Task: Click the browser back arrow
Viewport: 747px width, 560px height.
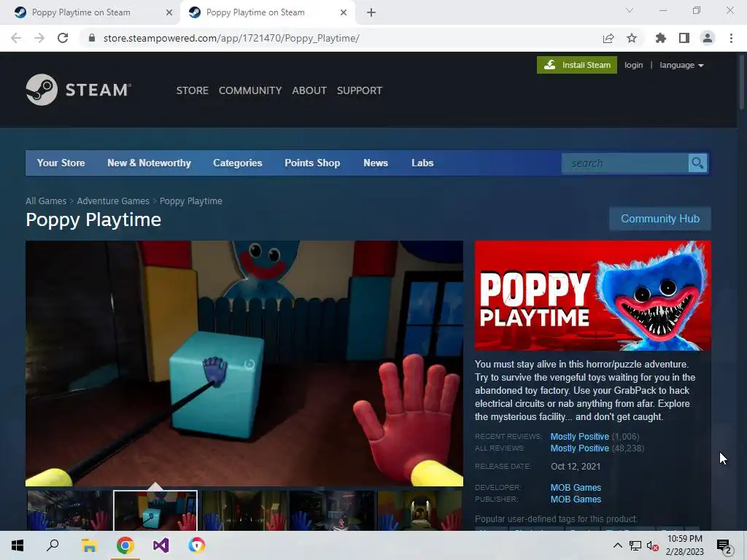Action: point(16,38)
